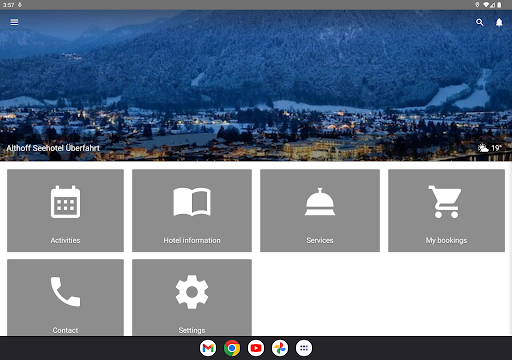Open the weather info showing 19°
The width and height of the screenshot is (512, 360).
point(490,148)
